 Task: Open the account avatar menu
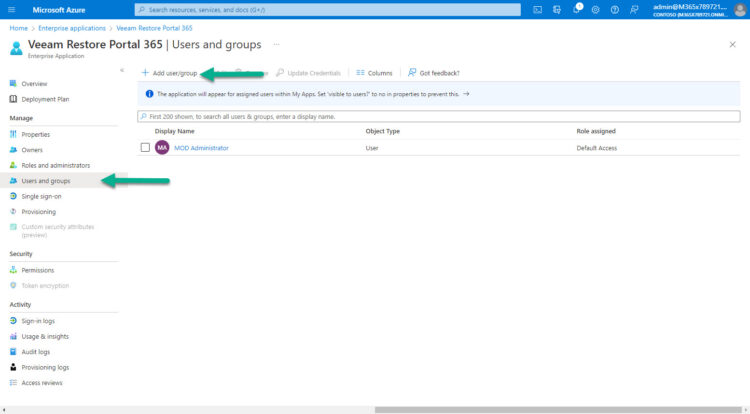pyautogui.click(x=739, y=10)
